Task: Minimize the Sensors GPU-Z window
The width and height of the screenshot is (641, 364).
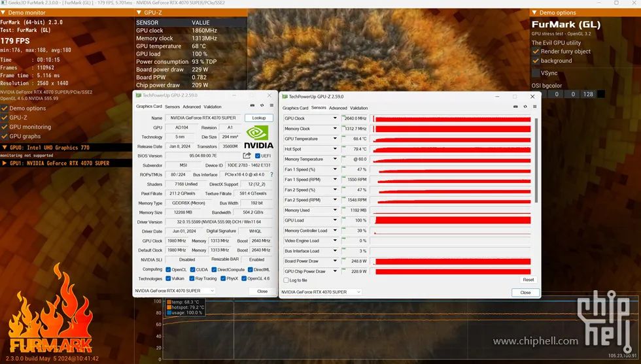Action: pyautogui.click(x=497, y=97)
